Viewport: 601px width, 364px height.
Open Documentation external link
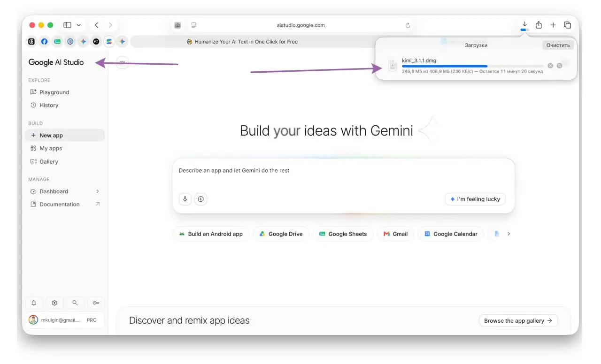65,205
